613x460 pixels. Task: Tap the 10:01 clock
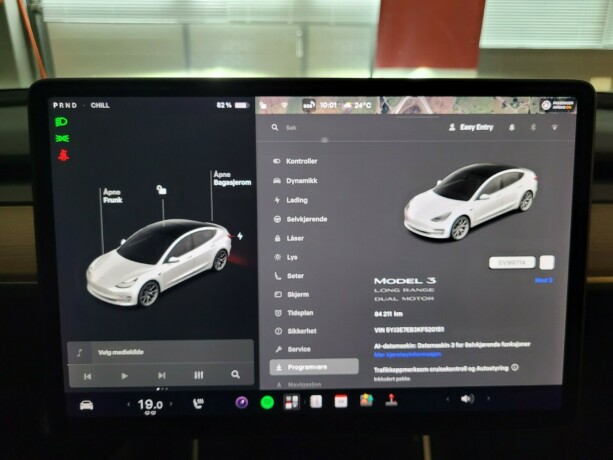pyautogui.click(x=328, y=105)
